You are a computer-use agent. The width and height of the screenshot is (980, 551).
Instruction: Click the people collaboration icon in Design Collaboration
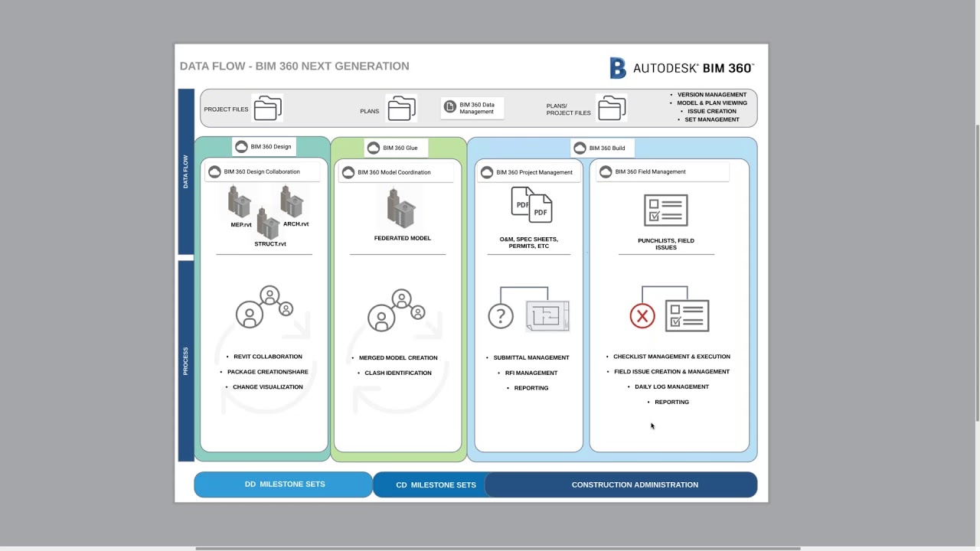[x=265, y=307]
